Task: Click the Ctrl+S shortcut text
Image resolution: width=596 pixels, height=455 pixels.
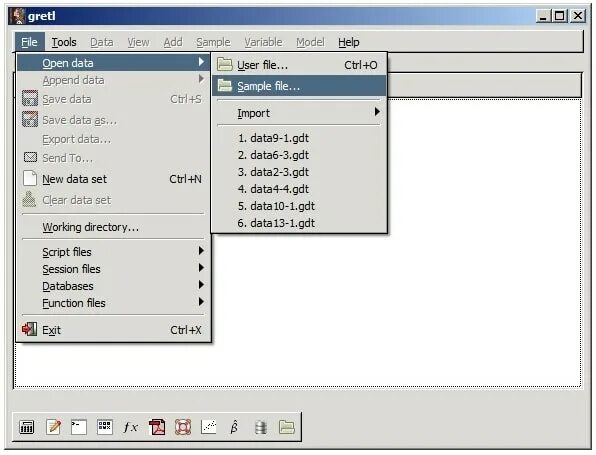Action: click(x=186, y=99)
